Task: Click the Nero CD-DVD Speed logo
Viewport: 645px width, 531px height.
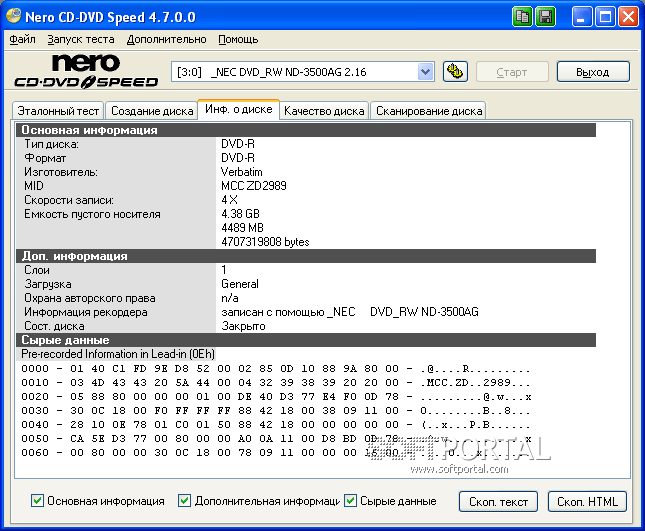Action: point(86,72)
